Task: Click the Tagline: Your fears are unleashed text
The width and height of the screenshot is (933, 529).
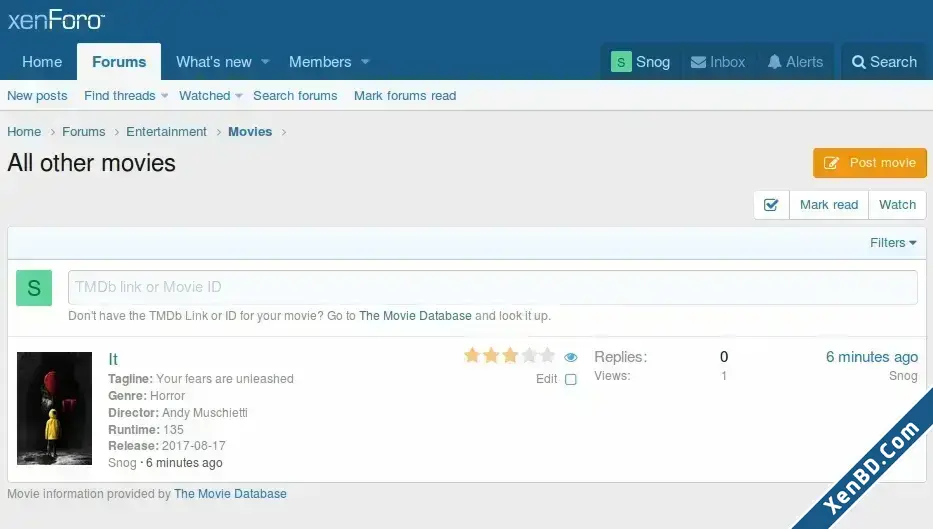Action: pyautogui.click(x=201, y=379)
